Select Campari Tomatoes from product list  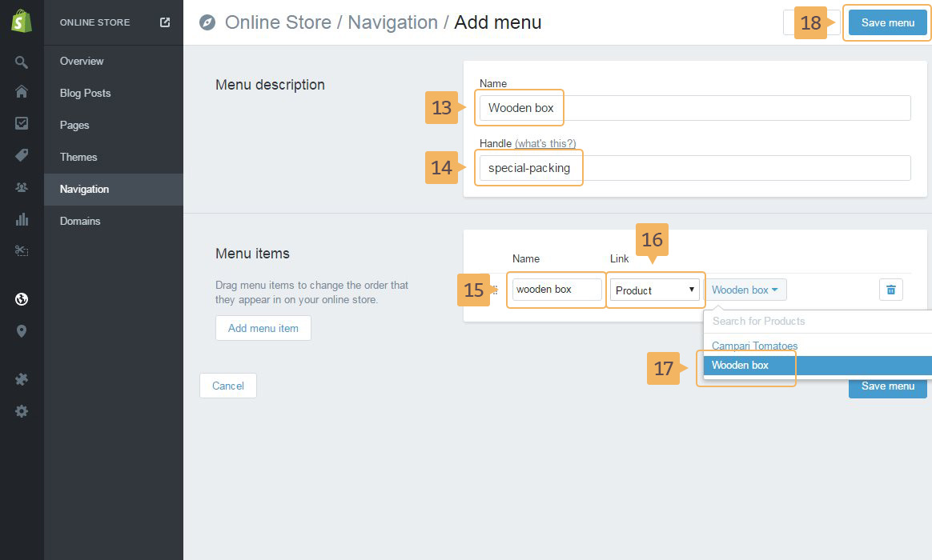754,346
